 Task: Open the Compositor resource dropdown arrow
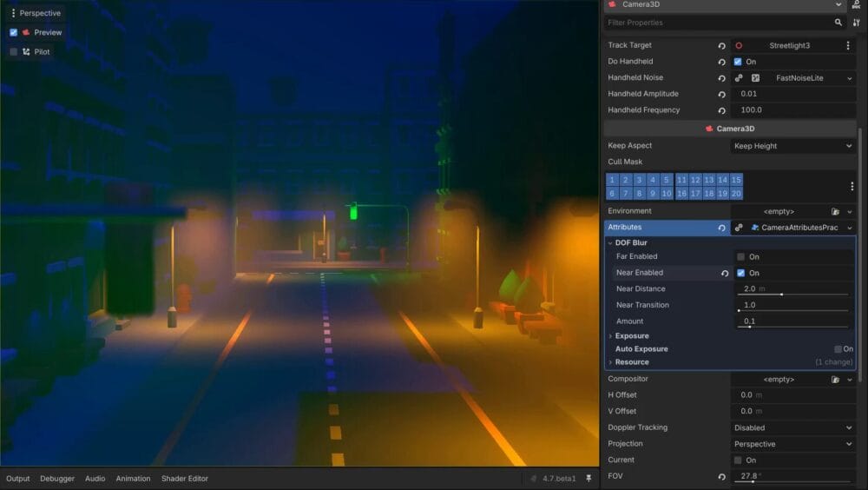click(850, 380)
